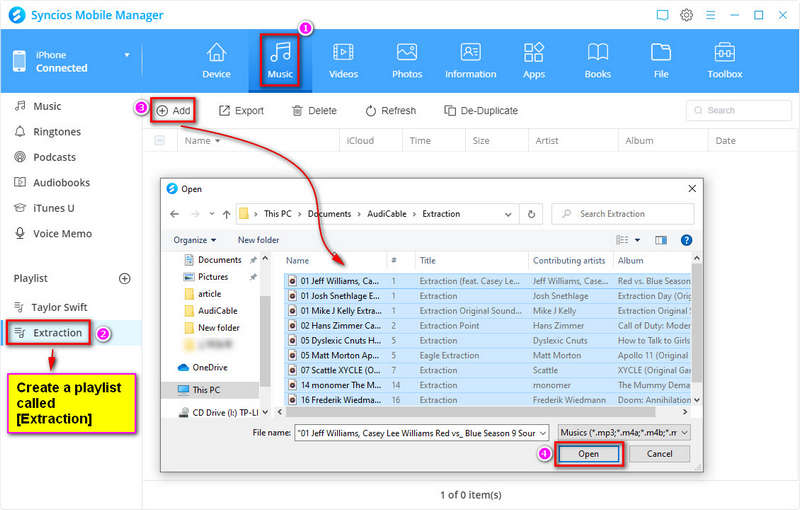
Task: Open the File tab icon
Action: (661, 52)
